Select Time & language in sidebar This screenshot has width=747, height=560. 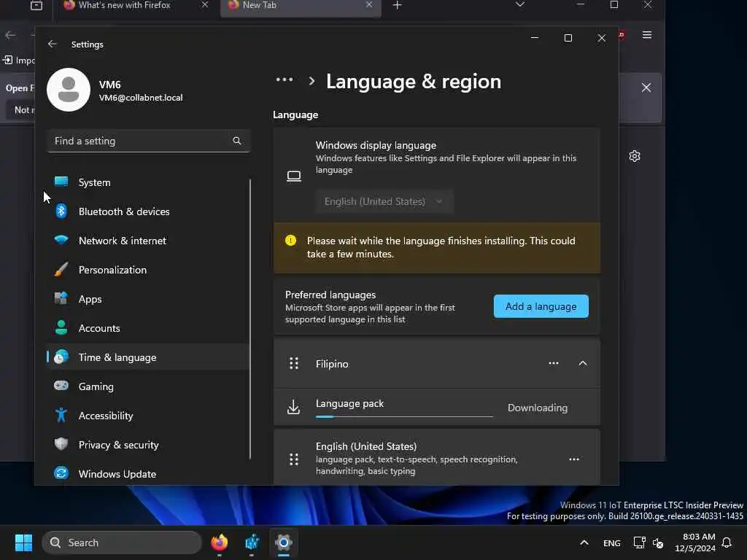pos(148,357)
